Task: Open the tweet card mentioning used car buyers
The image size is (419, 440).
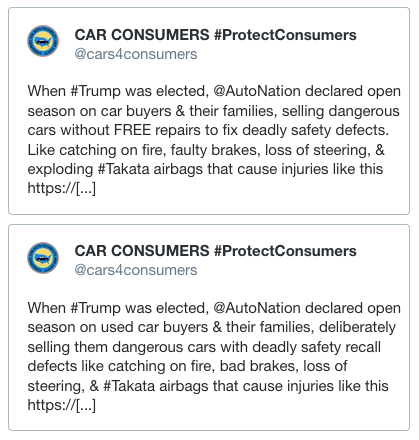Action: click(209, 327)
